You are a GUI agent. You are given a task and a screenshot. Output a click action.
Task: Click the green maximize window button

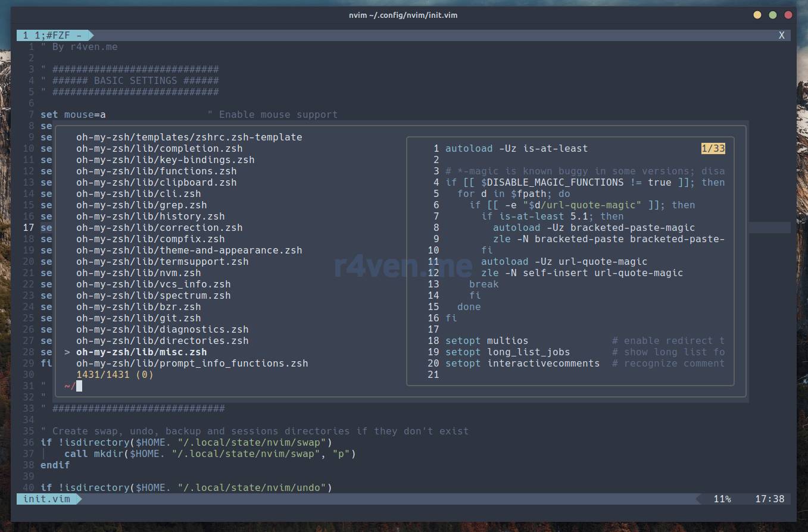pyautogui.click(x=772, y=15)
